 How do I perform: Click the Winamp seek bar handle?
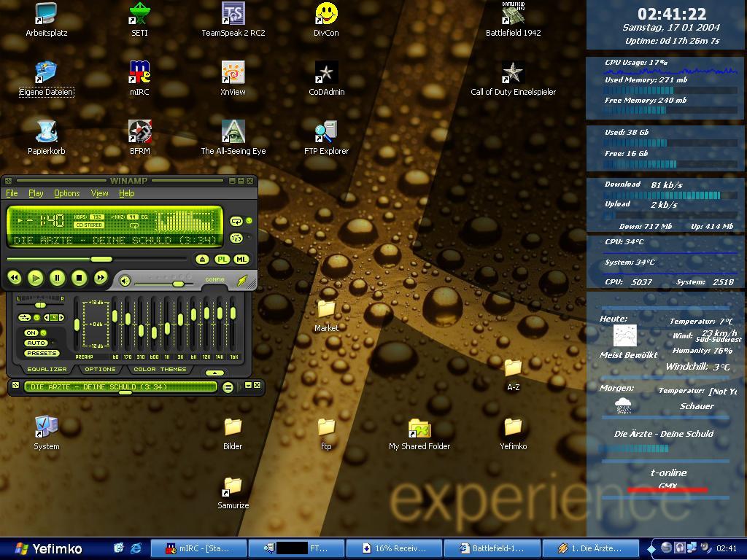(101, 259)
